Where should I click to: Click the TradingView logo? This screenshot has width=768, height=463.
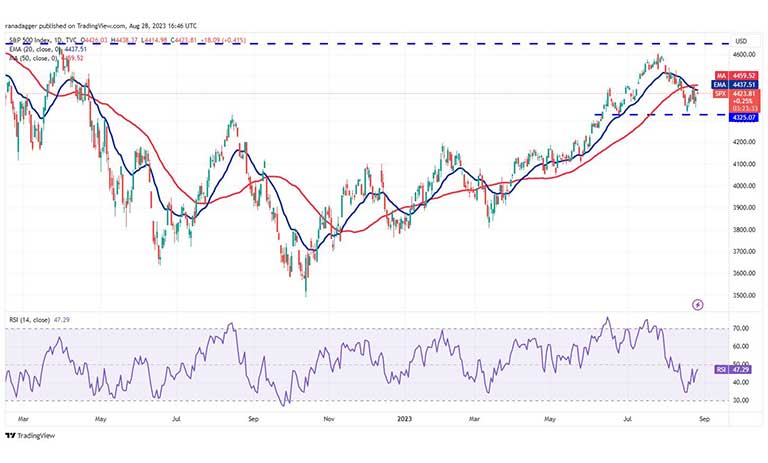point(30,436)
